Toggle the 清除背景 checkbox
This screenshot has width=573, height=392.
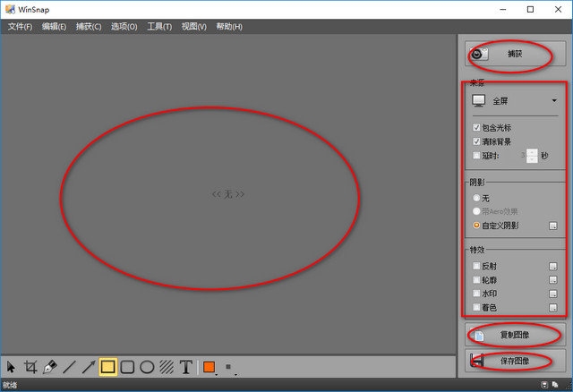(x=476, y=141)
